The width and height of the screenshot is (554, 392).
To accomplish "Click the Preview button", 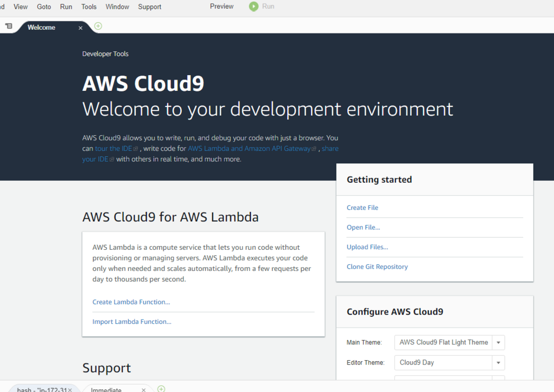I will click(x=221, y=6).
